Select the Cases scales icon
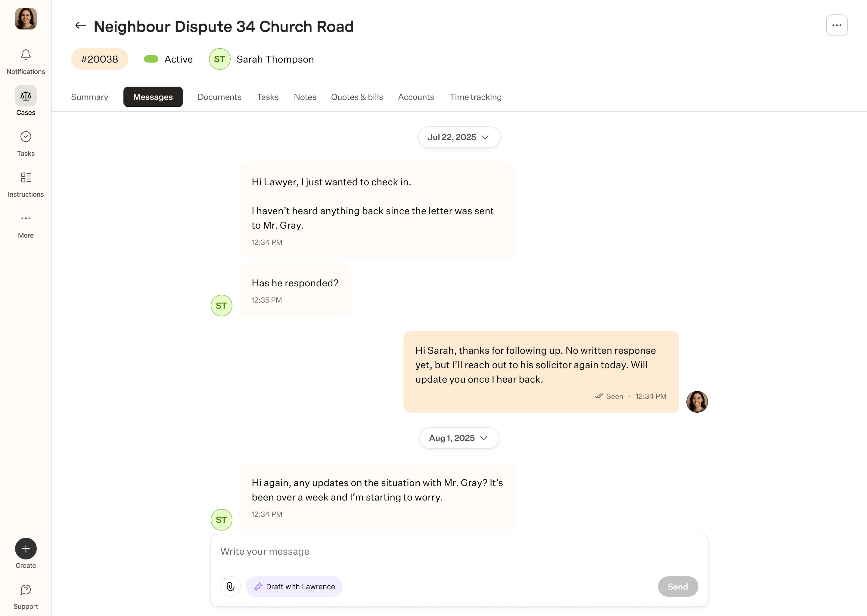 point(26,96)
